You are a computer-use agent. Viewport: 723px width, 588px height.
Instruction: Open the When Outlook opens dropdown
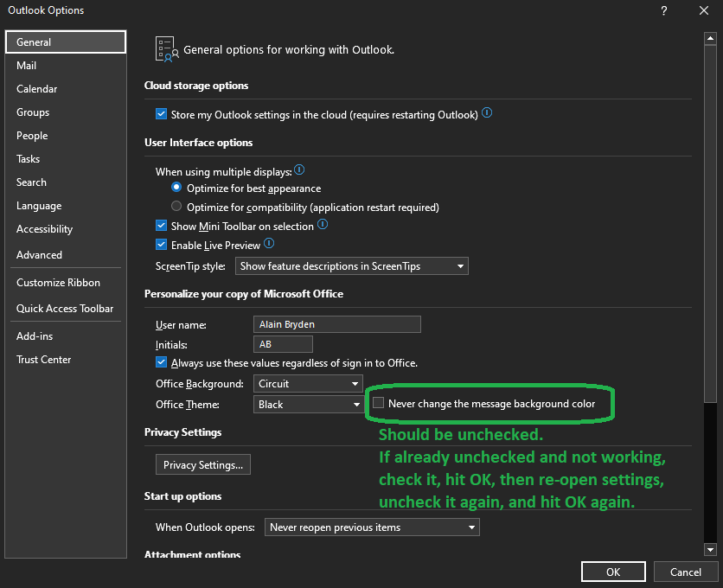point(372,527)
